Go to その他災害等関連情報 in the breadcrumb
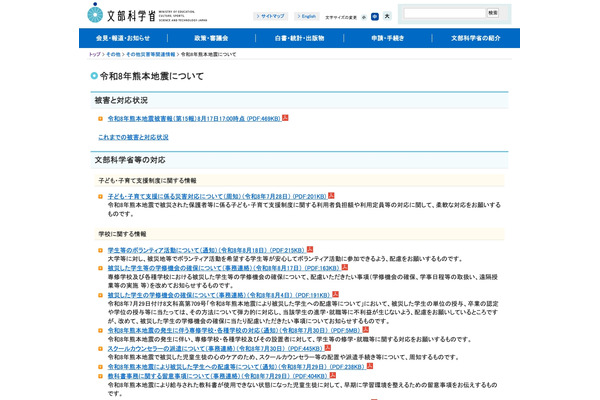 (x=150, y=54)
